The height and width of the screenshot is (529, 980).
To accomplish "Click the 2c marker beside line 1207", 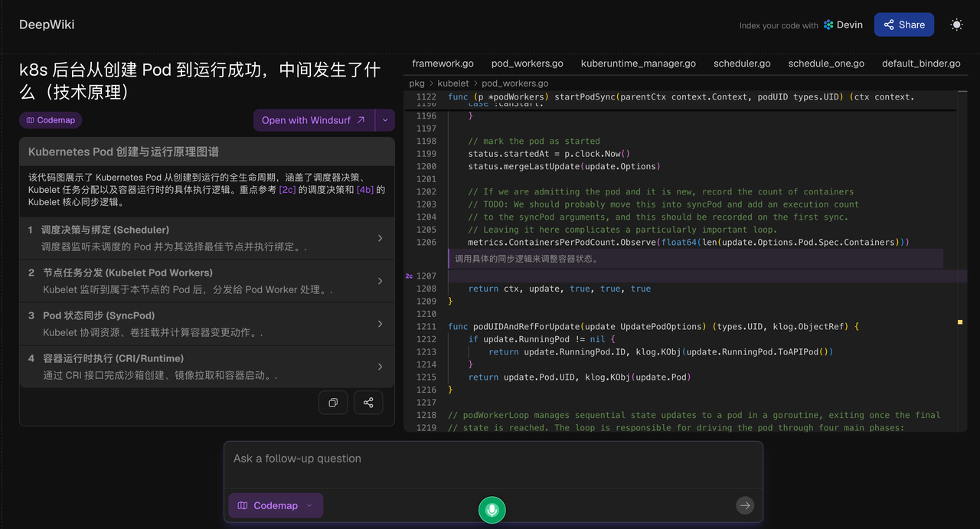I will point(409,276).
